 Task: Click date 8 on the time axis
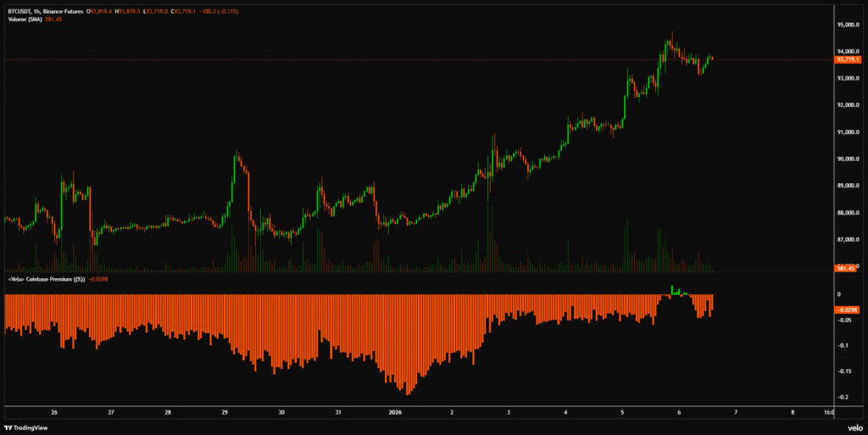(x=792, y=413)
